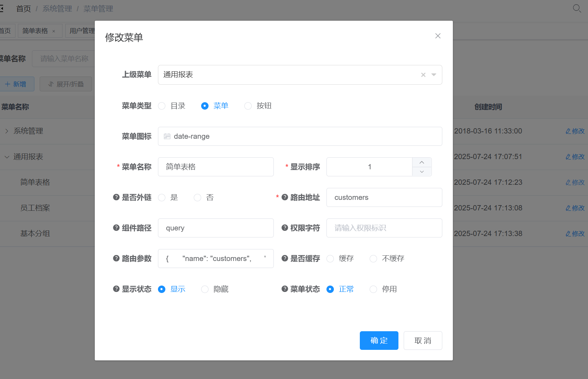This screenshot has width=588, height=379.
Task: Click 系统管理 in the breadcrumb
Action: click(x=57, y=9)
